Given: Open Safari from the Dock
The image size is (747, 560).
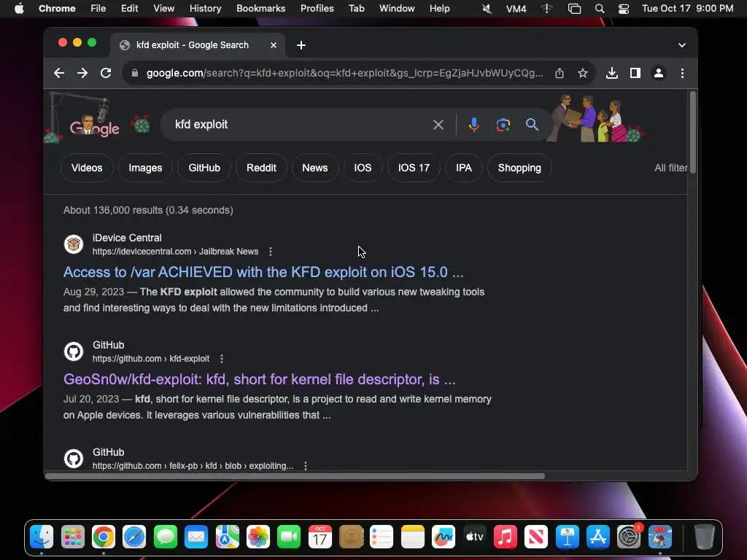Looking at the screenshot, I should (x=134, y=537).
